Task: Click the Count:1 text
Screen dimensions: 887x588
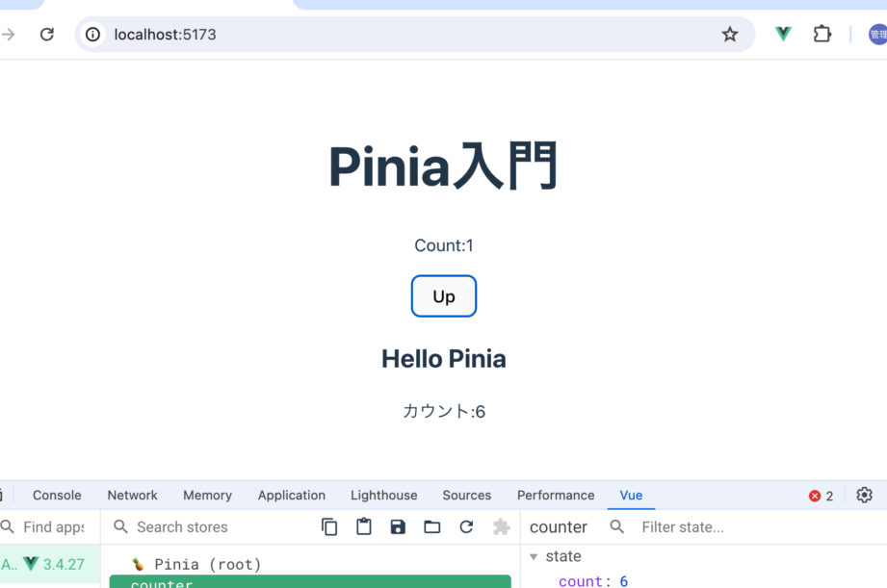Action: point(444,245)
